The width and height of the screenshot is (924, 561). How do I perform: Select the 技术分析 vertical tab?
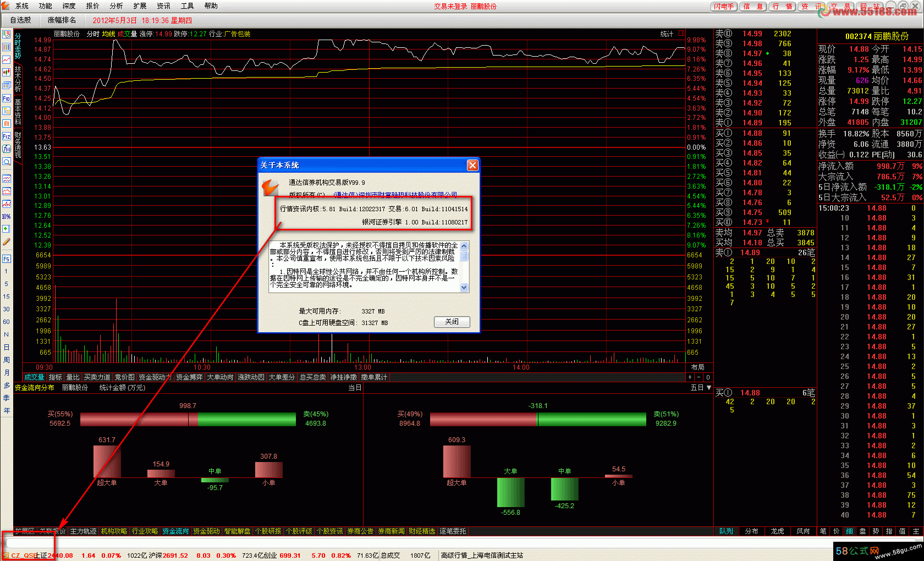[x=18, y=79]
